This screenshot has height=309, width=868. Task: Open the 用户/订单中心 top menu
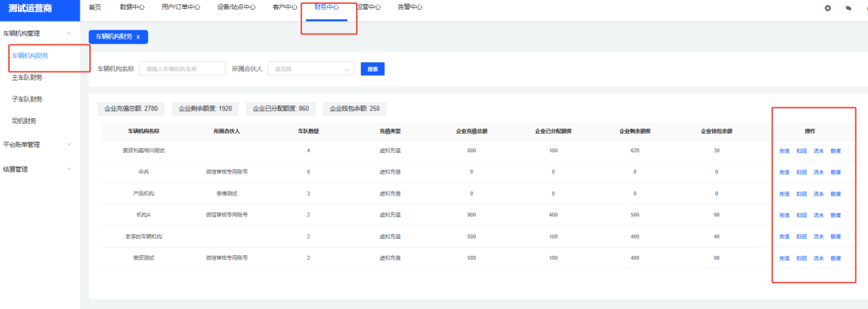click(x=181, y=7)
